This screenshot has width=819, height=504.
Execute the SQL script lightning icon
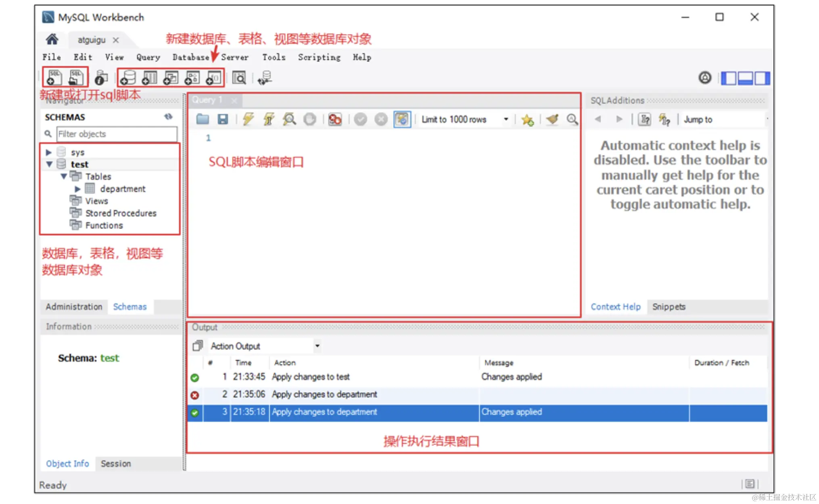248,119
